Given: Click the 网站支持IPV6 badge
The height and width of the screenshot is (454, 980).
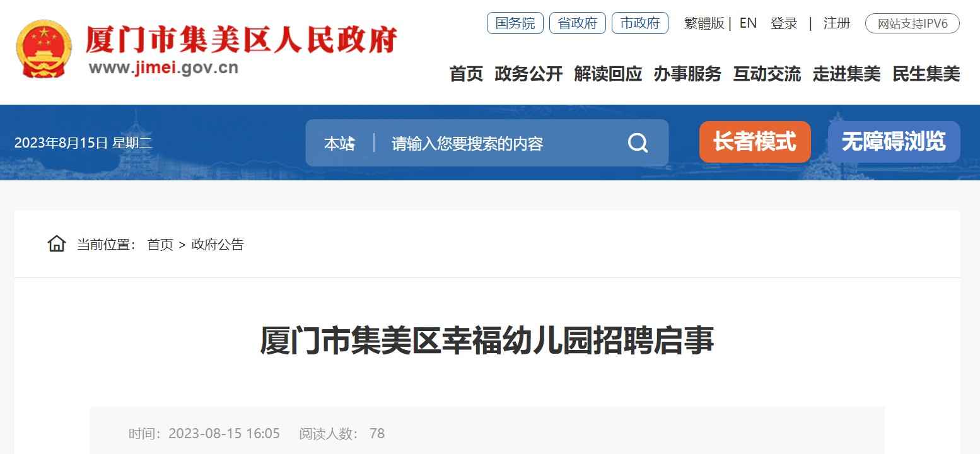Looking at the screenshot, I should (913, 24).
